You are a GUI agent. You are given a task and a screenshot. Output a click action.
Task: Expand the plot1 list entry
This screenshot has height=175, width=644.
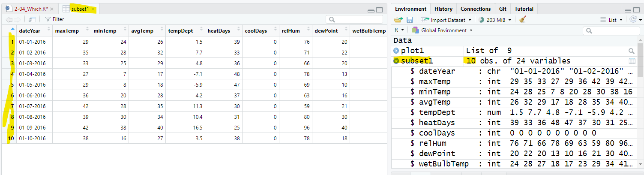(x=396, y=51)
